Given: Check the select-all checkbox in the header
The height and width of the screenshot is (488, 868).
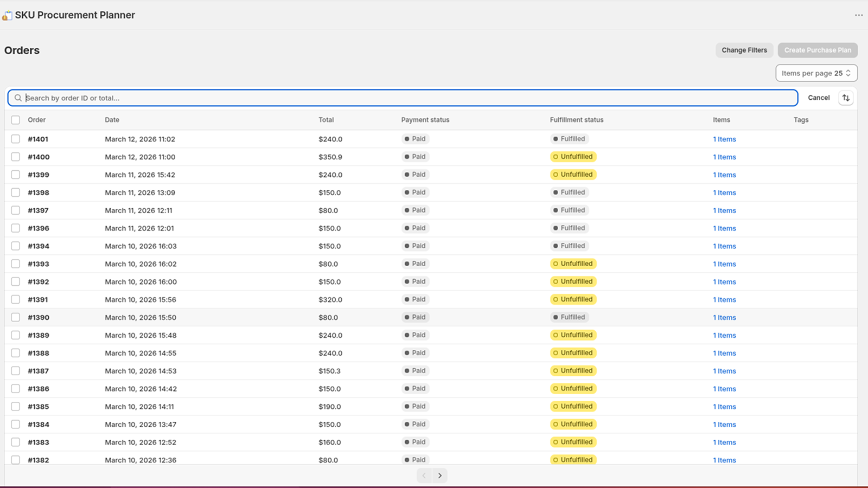Looking at the screenshot, I should (15, 120).
